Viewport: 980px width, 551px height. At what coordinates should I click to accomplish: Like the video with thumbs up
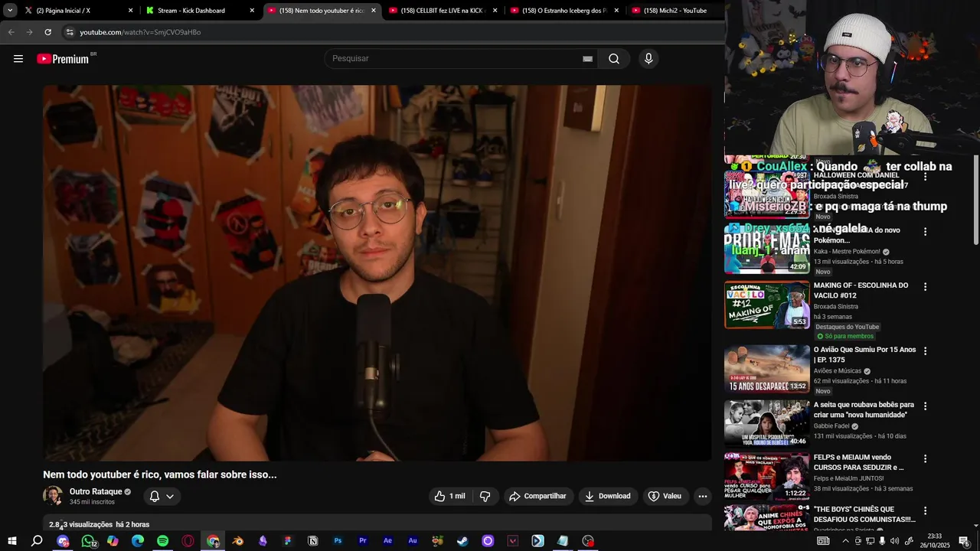tap(450, 496)
